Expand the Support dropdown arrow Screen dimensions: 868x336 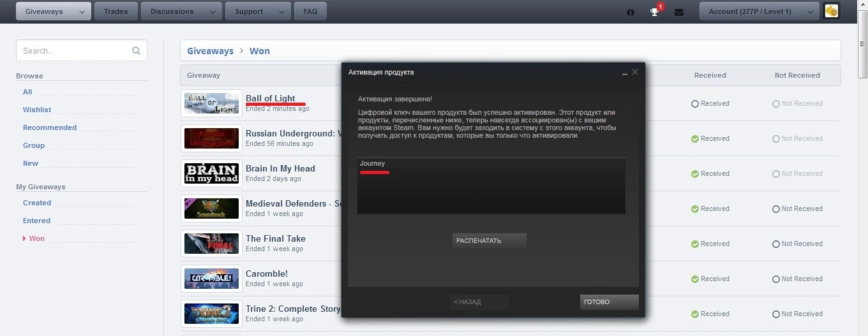coord(282,11)
